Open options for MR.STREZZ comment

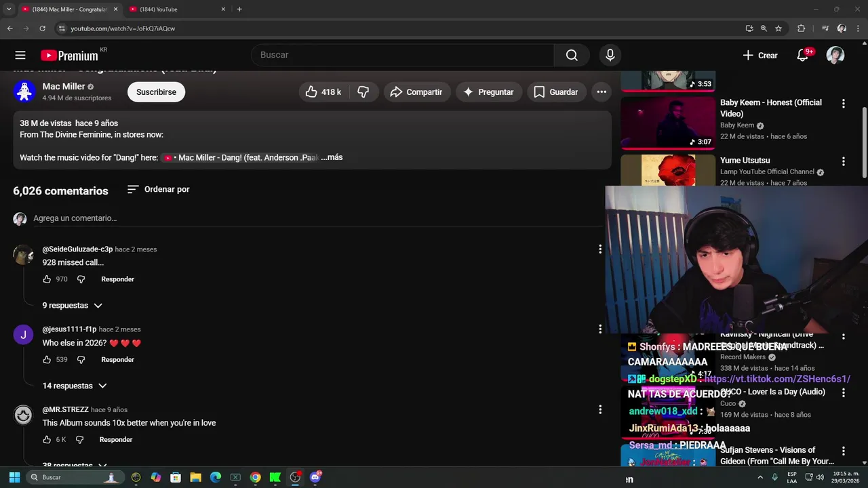(x=600, y=409)
